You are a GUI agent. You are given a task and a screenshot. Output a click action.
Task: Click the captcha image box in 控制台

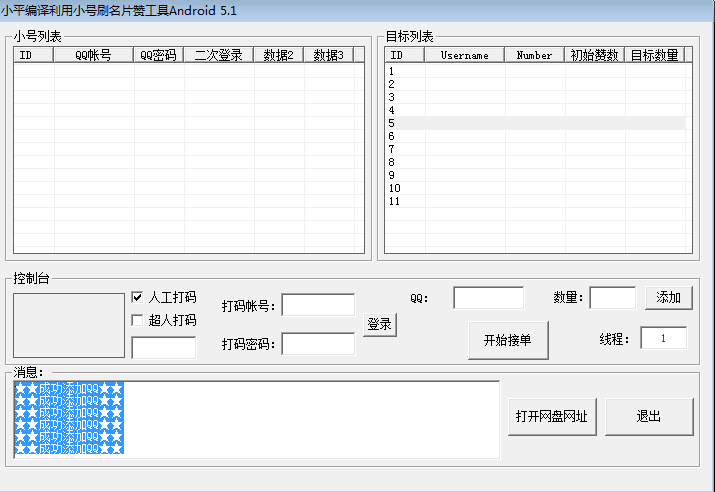coord(69,326)
